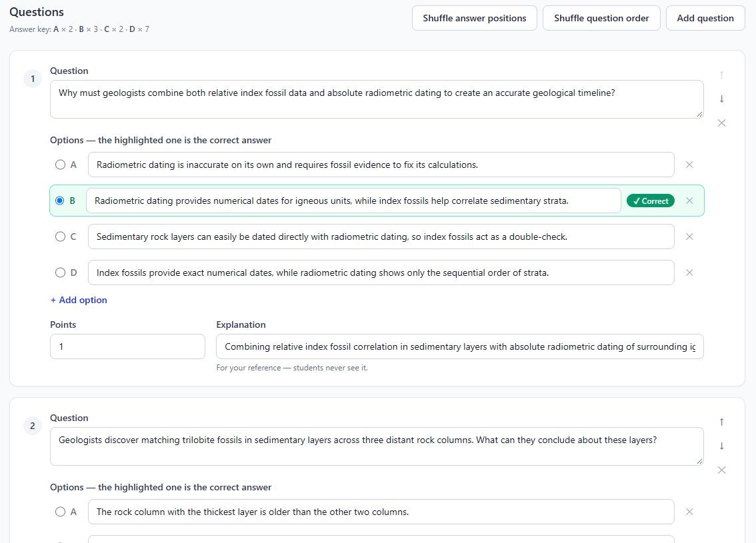Click Shuffle answer positions button

coord(475,18)
